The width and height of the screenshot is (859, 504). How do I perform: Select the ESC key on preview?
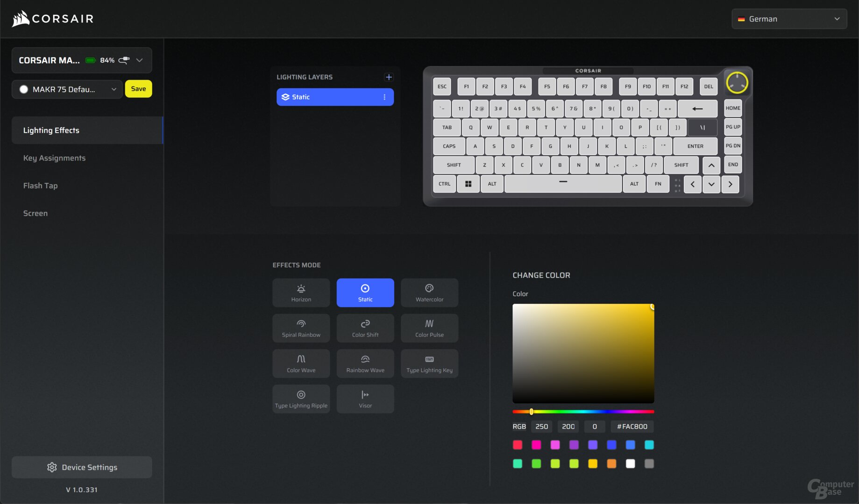(442, 86)
